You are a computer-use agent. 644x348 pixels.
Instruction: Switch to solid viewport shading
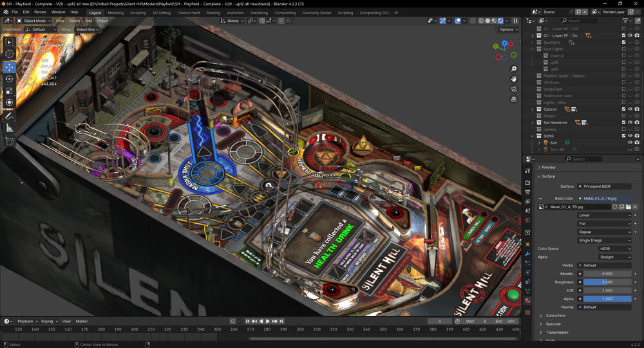click(488, 21)
